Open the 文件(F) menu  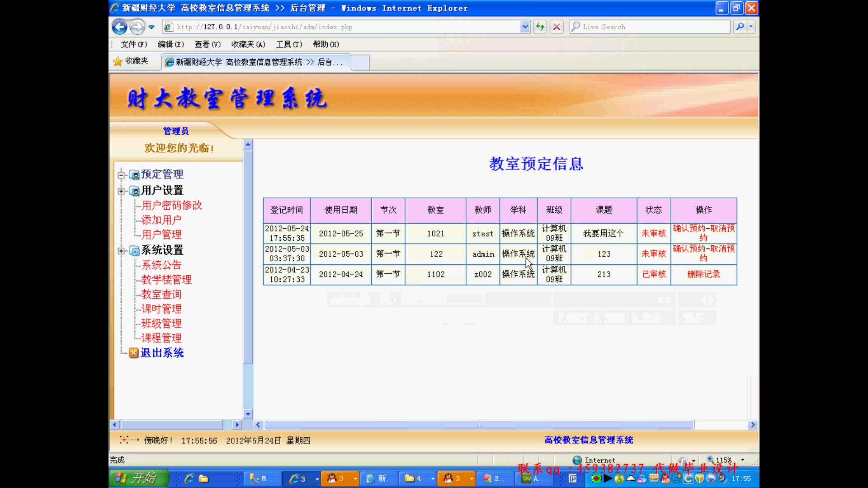pos(134,44)
